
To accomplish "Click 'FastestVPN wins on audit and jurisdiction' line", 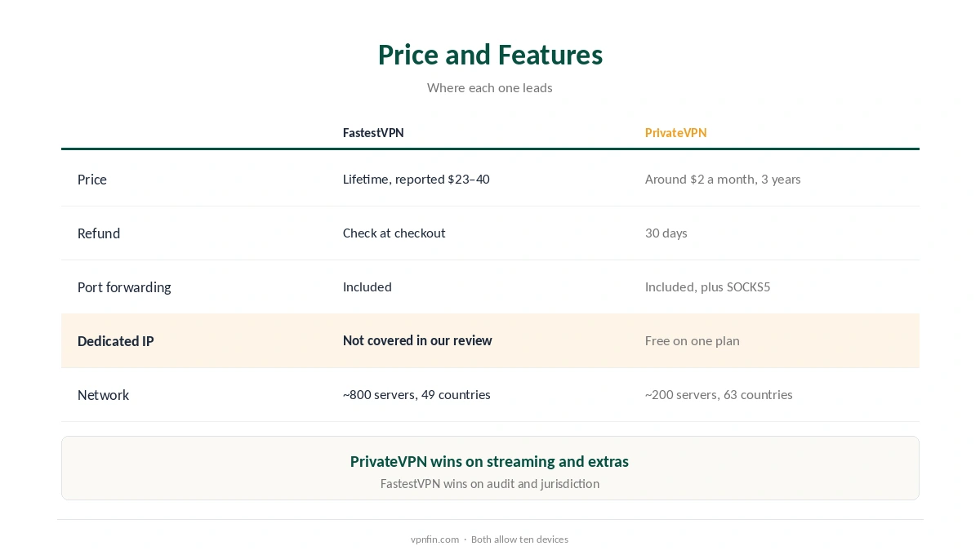I will tap(490, 484).
